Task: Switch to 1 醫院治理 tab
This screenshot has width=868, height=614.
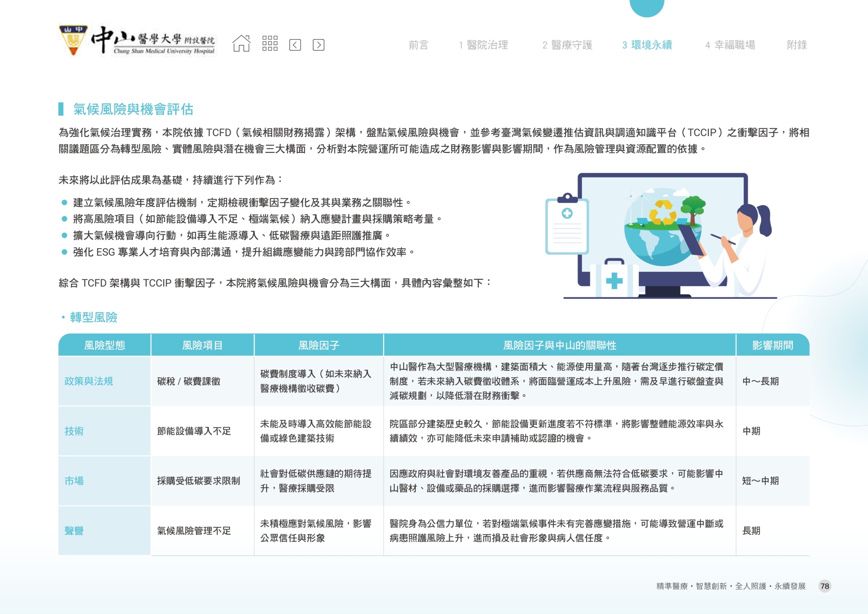Action: 483,45
